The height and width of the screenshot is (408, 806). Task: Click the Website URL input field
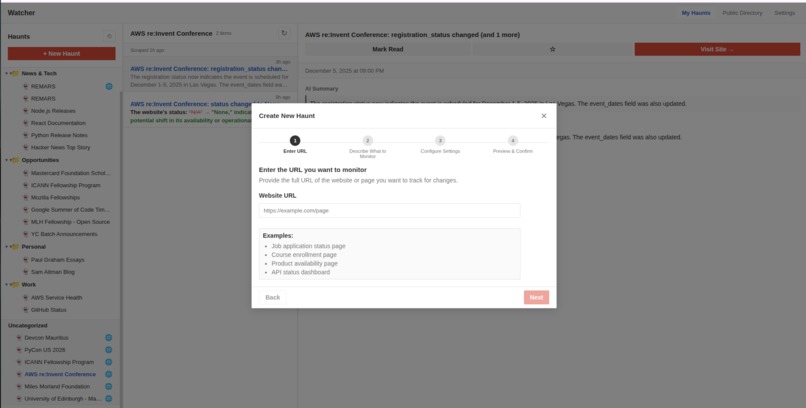point(390,211)
